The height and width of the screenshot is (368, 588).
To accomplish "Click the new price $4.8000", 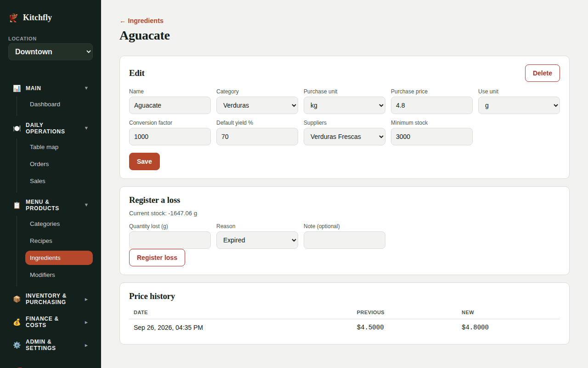I will pyautogui.click(x=475, y=328).
